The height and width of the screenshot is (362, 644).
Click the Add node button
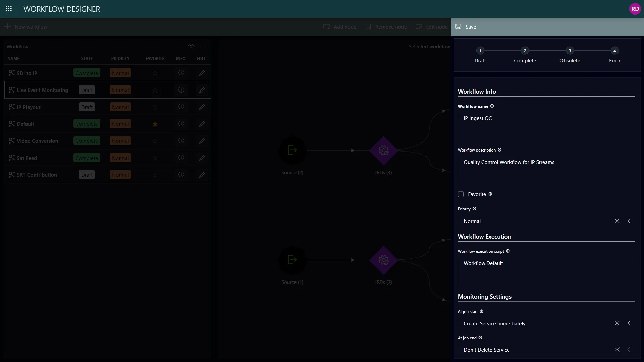coord(339,27)
